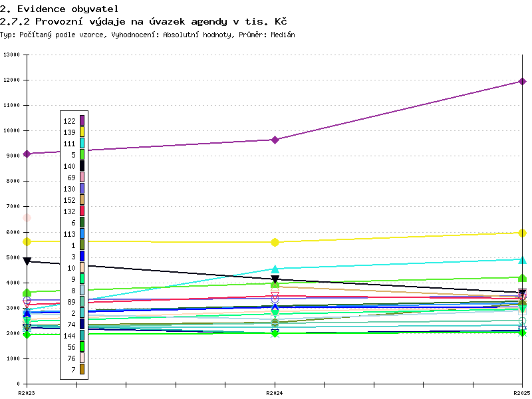Screen dimensions: 532x399
Task: Click the purple diamond marker at R2023
Action: pyautogui.click(x=27, y=154)
